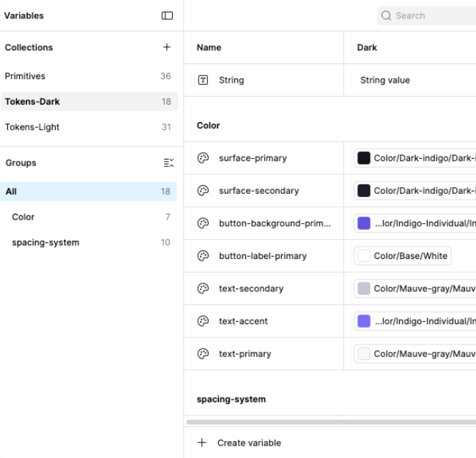Click the surface-secondary dark color swatch

click(x=364, y=191)
